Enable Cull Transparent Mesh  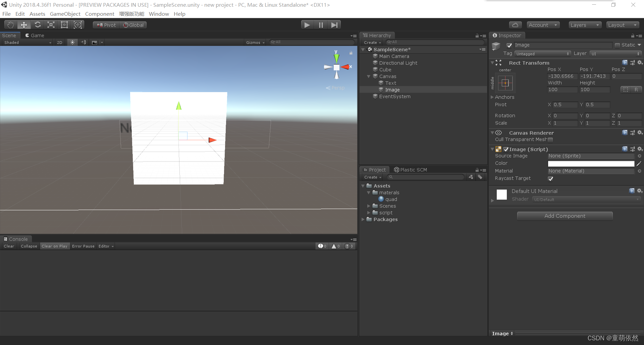[x=550, y=140]
